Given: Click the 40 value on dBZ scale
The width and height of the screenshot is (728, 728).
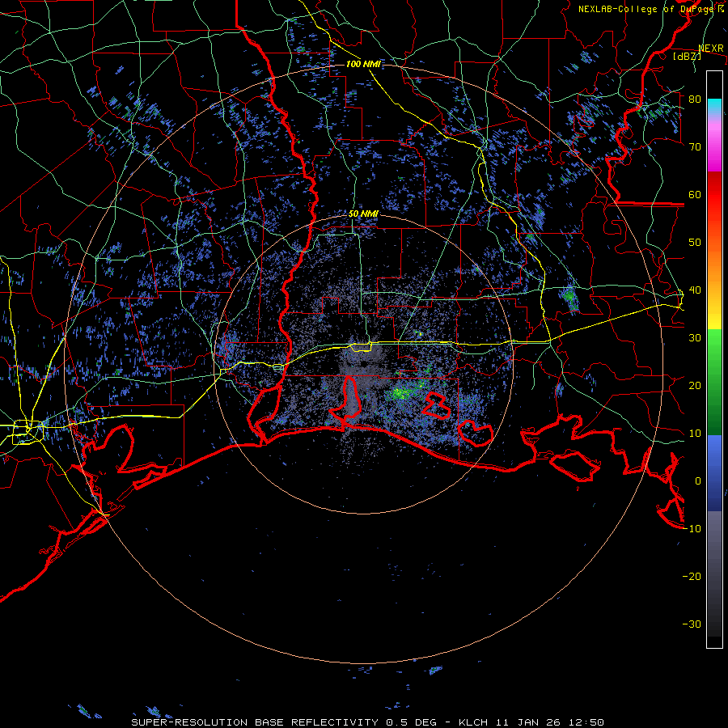Looking at the screenshot, I should coord(695,290).
